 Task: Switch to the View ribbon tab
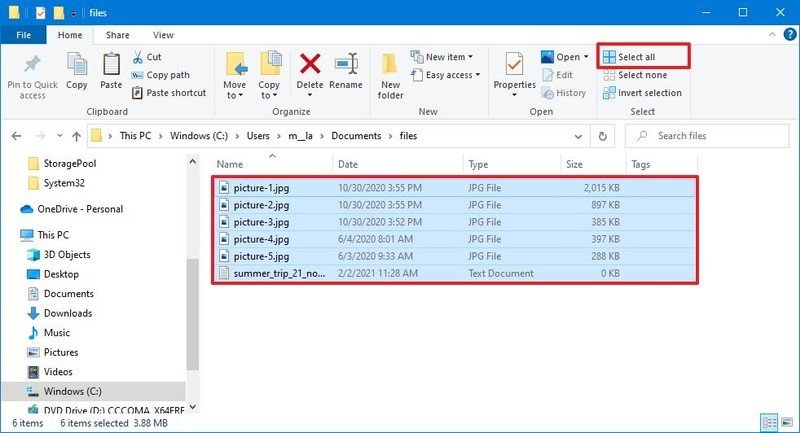(163, 35)
